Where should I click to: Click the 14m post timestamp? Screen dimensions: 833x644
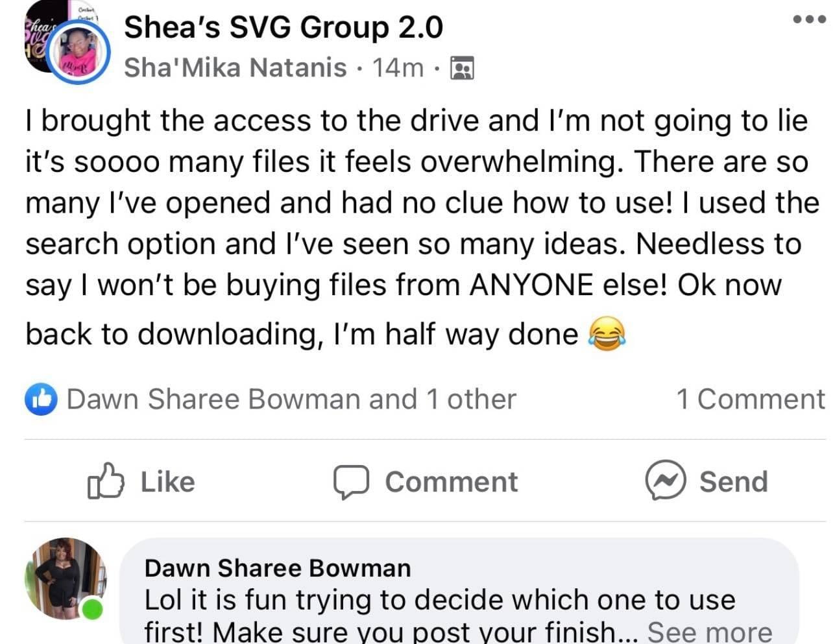398,67
